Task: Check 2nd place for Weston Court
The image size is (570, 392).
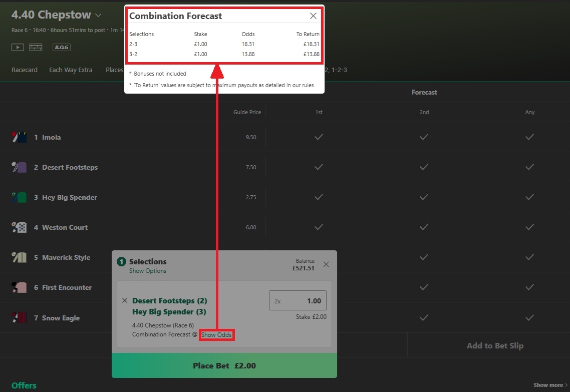Action: coord(424,227)
